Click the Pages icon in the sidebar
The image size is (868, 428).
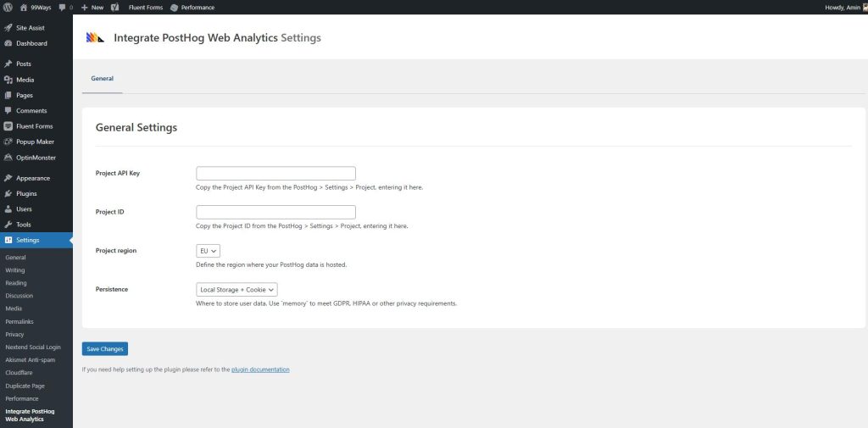(x=8, y=95)
